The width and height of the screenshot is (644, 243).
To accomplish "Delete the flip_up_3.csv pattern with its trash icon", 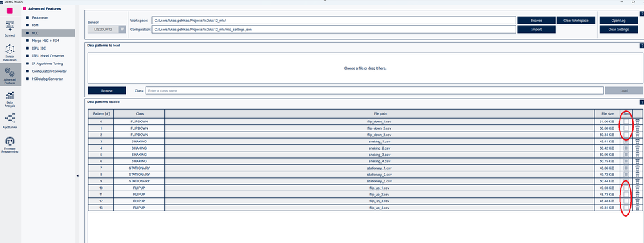I will click(x=638, y=201).
